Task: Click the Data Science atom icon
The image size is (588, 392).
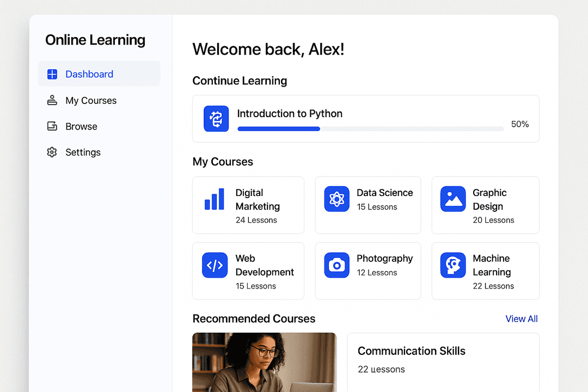Action: click(x=336, y=199)
